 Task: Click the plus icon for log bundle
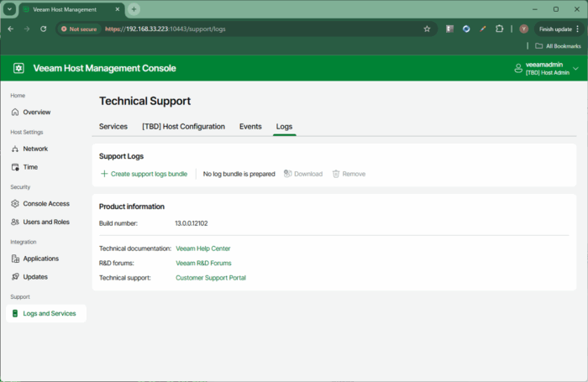tap(104, 174)
